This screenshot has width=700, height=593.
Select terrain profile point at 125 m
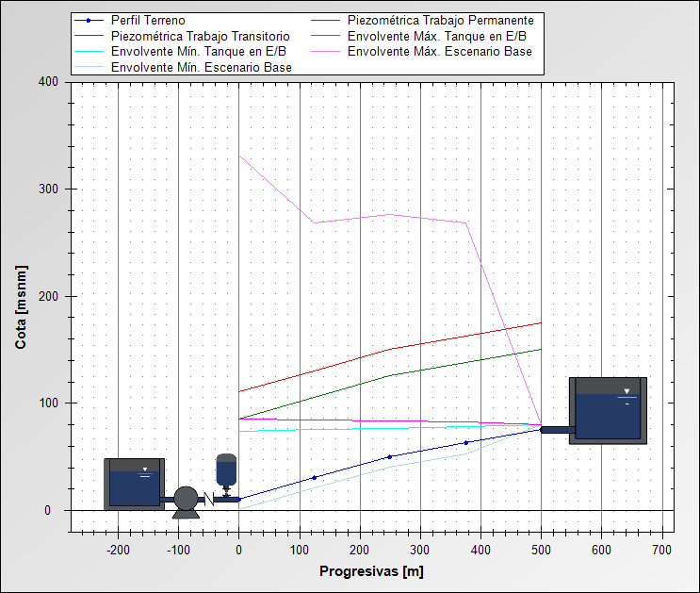click(x=315, y=478)
